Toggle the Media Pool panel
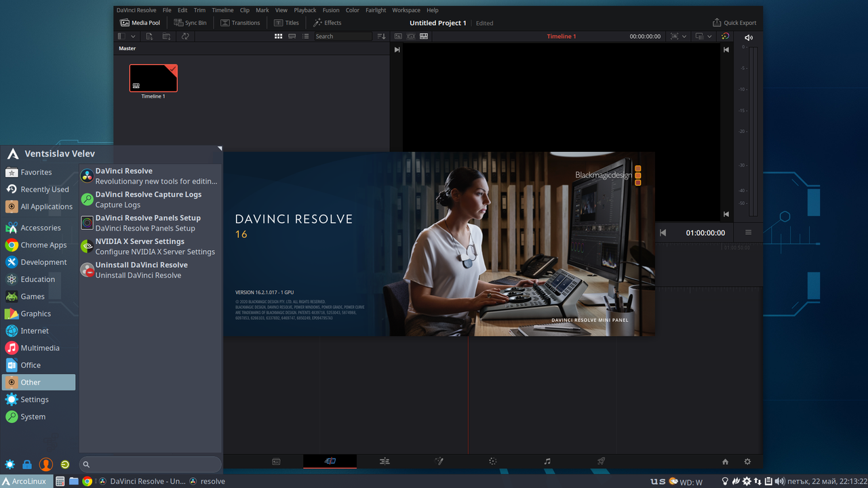 [x=140, y=22]
